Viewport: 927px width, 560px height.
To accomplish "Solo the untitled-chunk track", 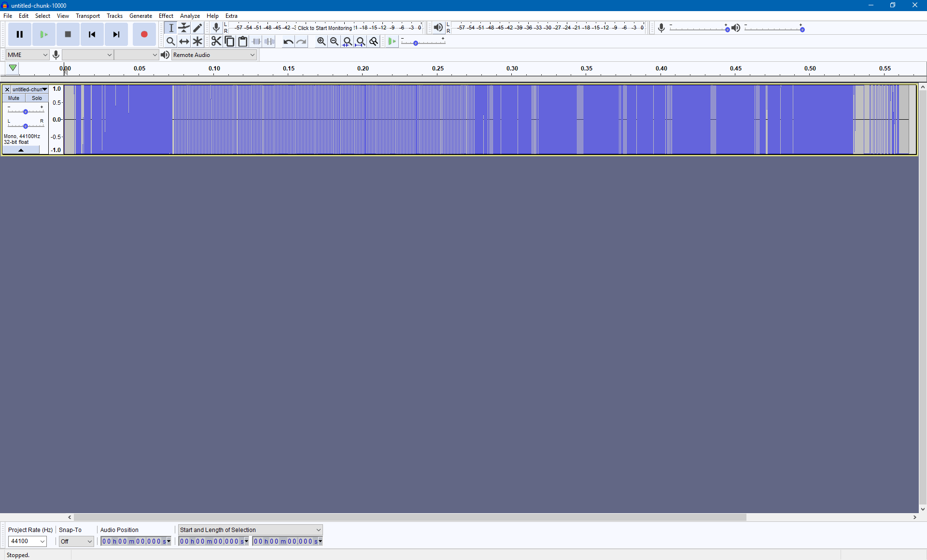I will (x=37, y=98).
